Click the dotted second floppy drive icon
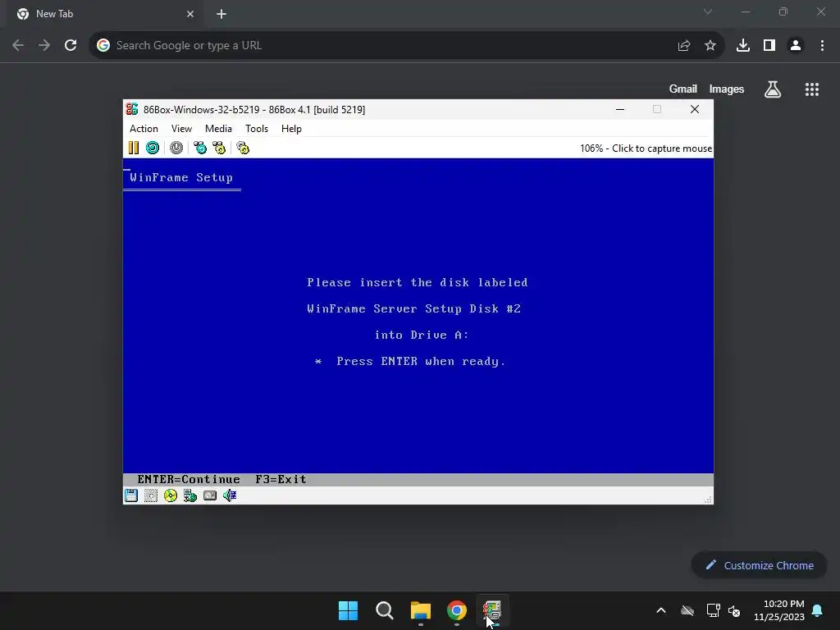Screen dimensions: 840x630 [151, 495]
